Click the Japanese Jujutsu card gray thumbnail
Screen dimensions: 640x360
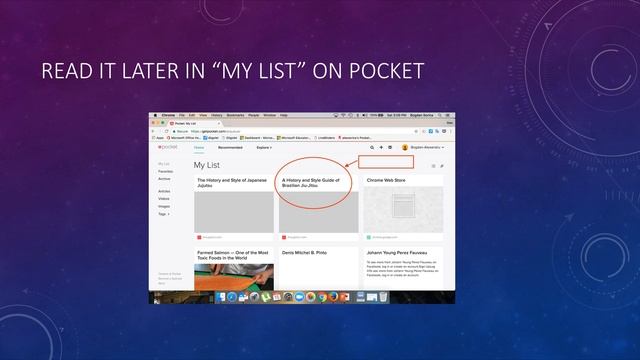(x=234, y=212)
